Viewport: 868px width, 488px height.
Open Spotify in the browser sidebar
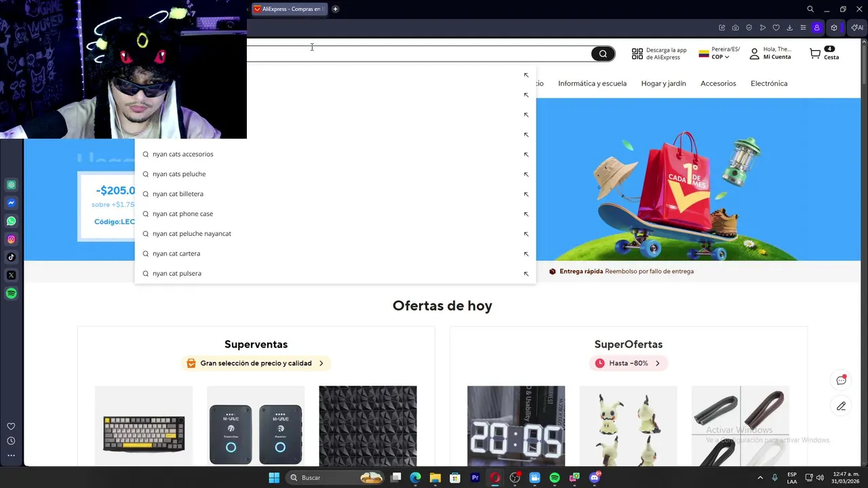pyautogui.click(x=12, y=293)
